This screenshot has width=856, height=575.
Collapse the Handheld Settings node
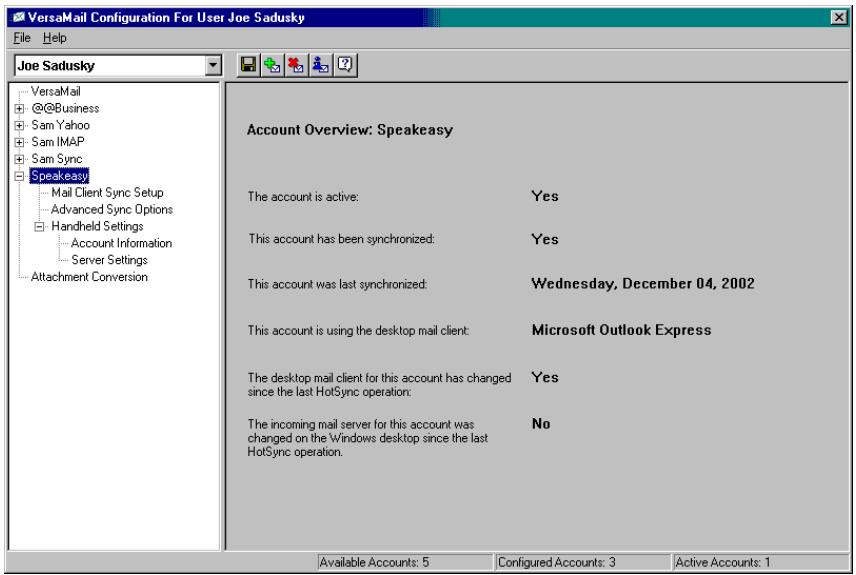[39, 227]
